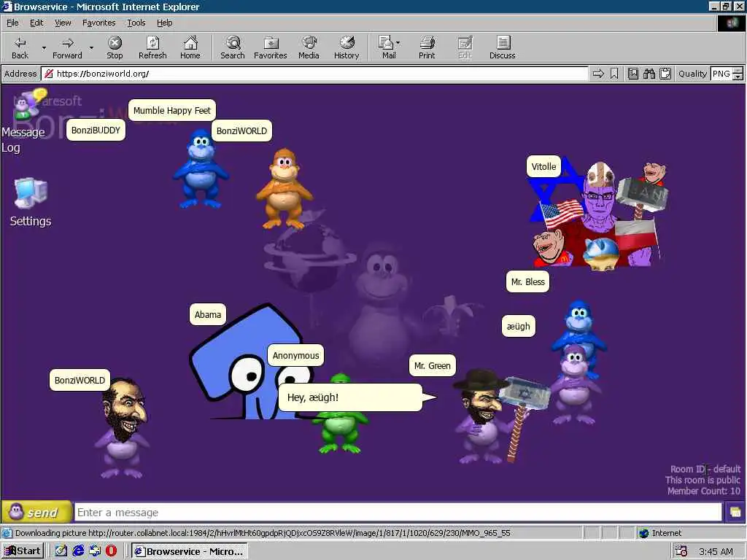Open the Edit menu
Viewport: 747px width, 560px height.
pos(36,23)
